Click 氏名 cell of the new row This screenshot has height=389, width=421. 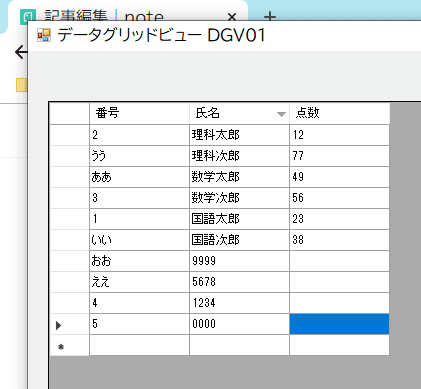click(x=239, y=345)
